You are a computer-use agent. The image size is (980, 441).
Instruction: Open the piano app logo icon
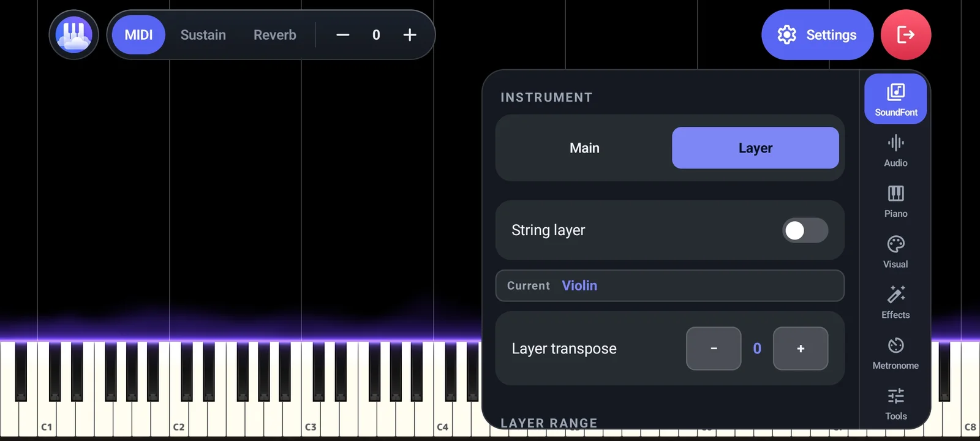(x=73, y=35)
